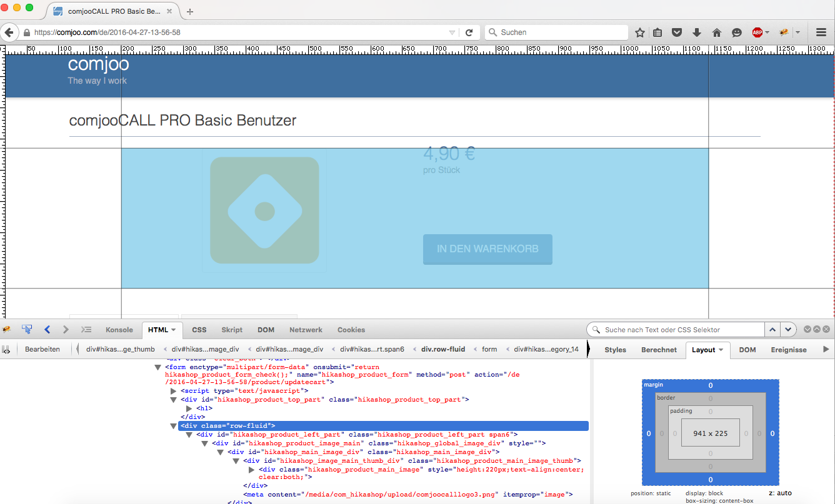Viewport: 835px width, 504px height.
Task: Click the address bar URL field
Action: coord(239,32)
